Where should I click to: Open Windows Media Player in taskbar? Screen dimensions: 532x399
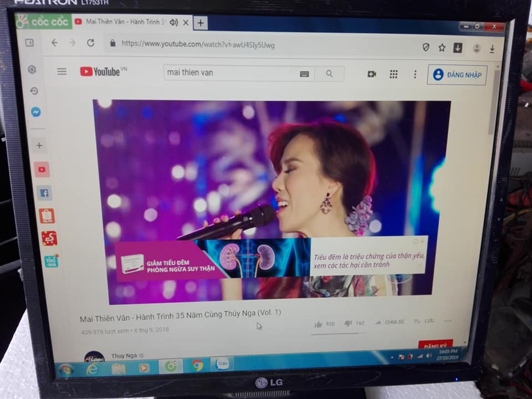coord(144,368)
